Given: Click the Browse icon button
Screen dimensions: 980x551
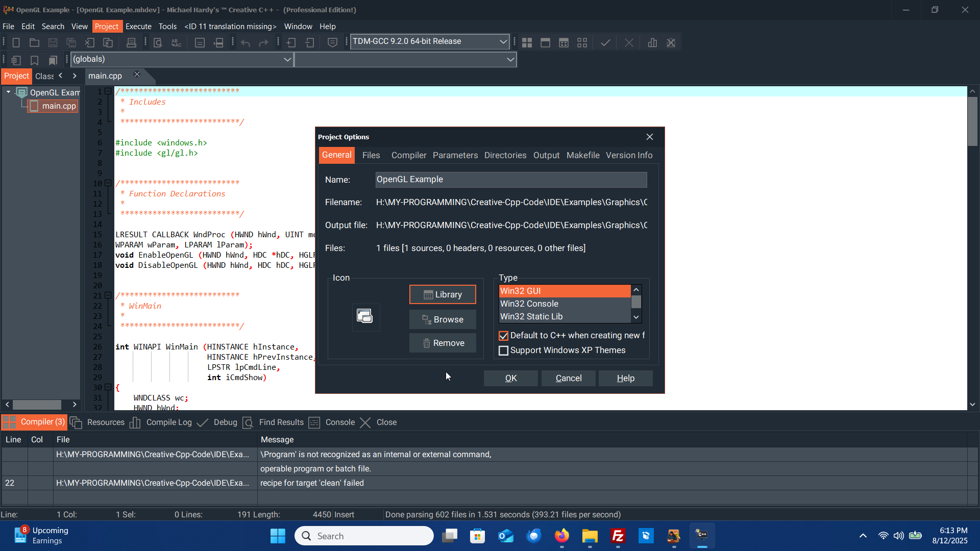Looking at the screenshot, I should (x=443, y=319).
